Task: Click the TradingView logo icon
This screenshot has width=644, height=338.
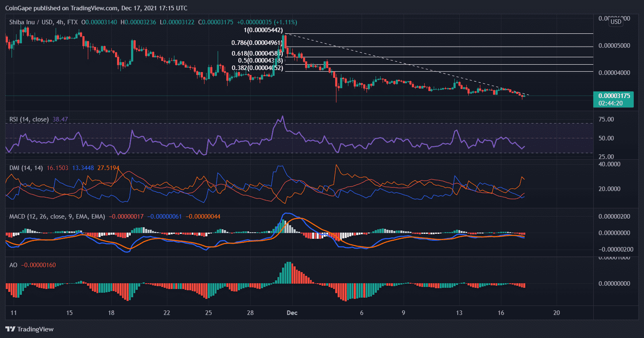Action: click(x=10, y=329)
